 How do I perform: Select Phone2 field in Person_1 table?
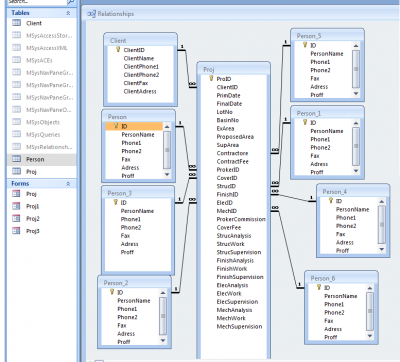(320, 147)
